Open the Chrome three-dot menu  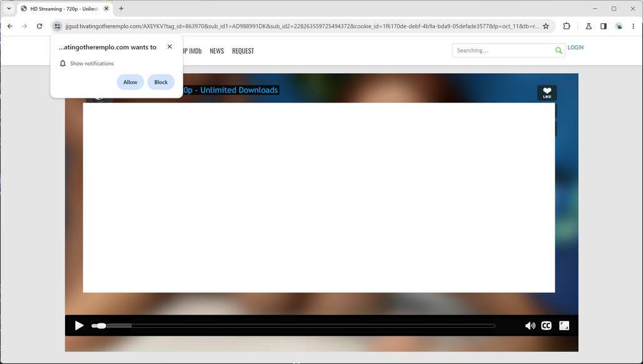[634, 26]
